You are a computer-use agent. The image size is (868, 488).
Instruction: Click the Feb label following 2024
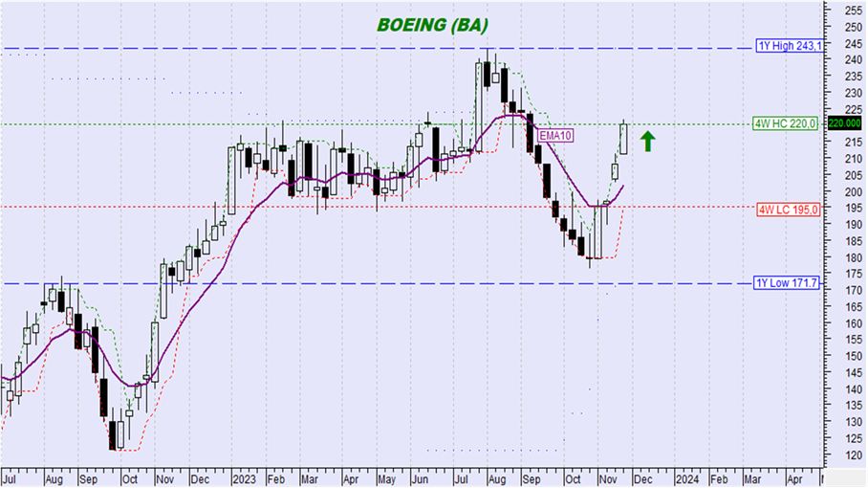(719, 479)
